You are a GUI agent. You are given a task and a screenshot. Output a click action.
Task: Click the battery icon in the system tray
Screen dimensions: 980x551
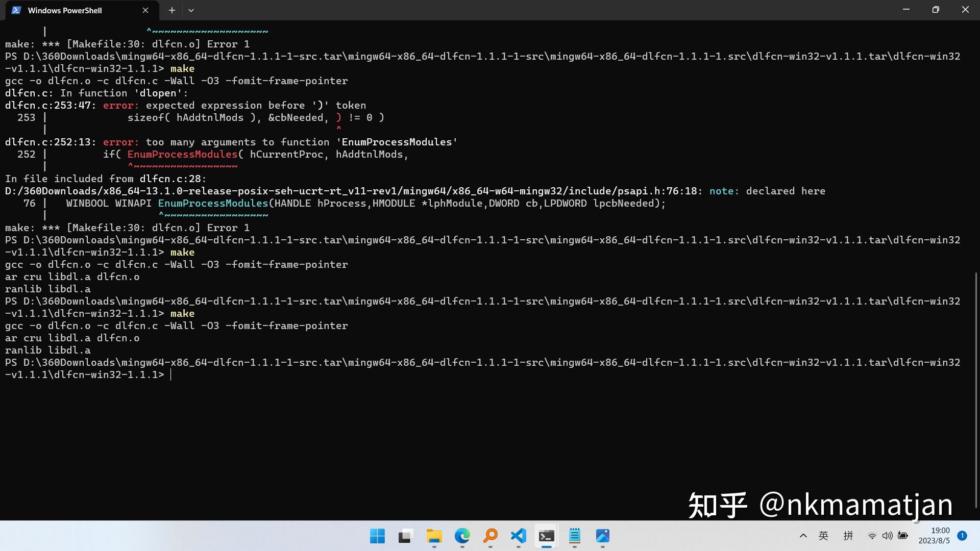point(902,536)
